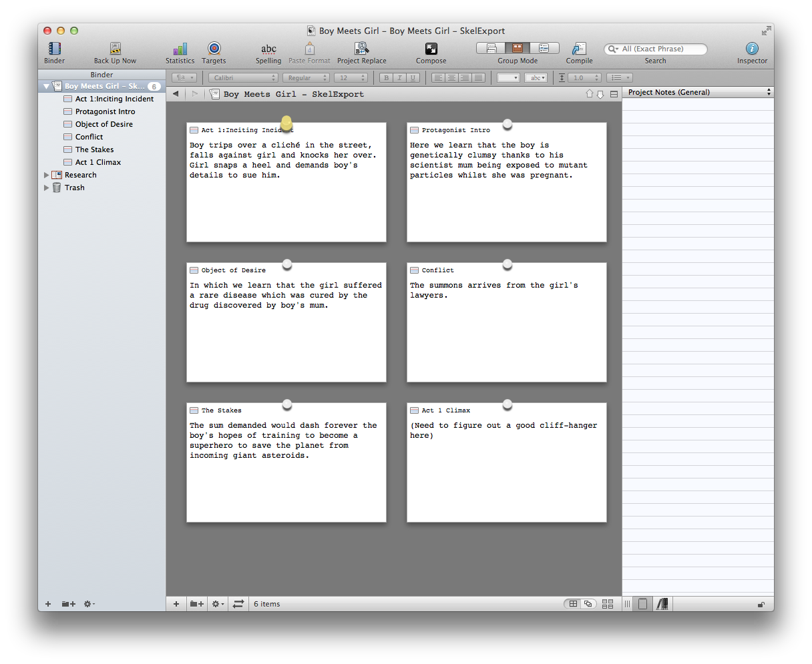The height and width of the screenshot is (664, 812).
Task: Unlock the editor lock icon
Action: coord(761,603)
